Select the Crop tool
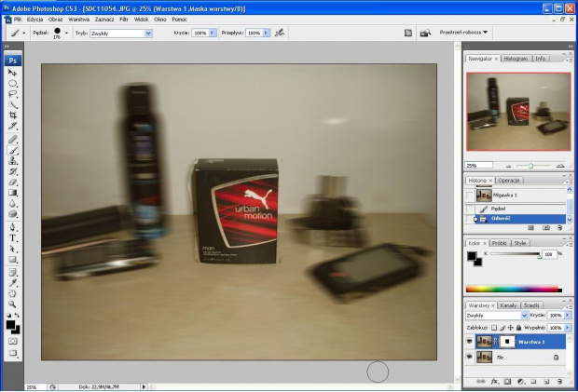This screenshot has width=578, height=392. [x=12, y=115]
